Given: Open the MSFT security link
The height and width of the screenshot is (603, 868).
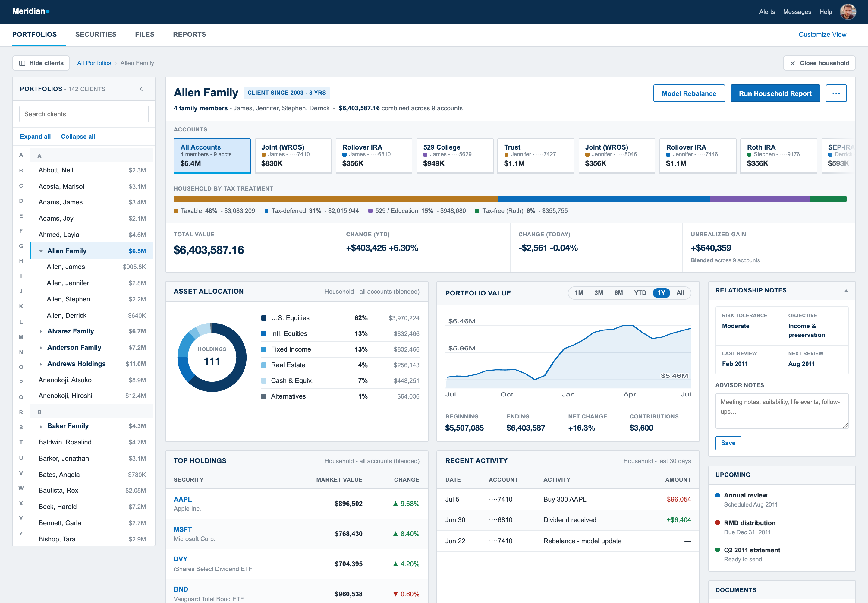Looking at the screenshot, I should [x=182, y=530].
